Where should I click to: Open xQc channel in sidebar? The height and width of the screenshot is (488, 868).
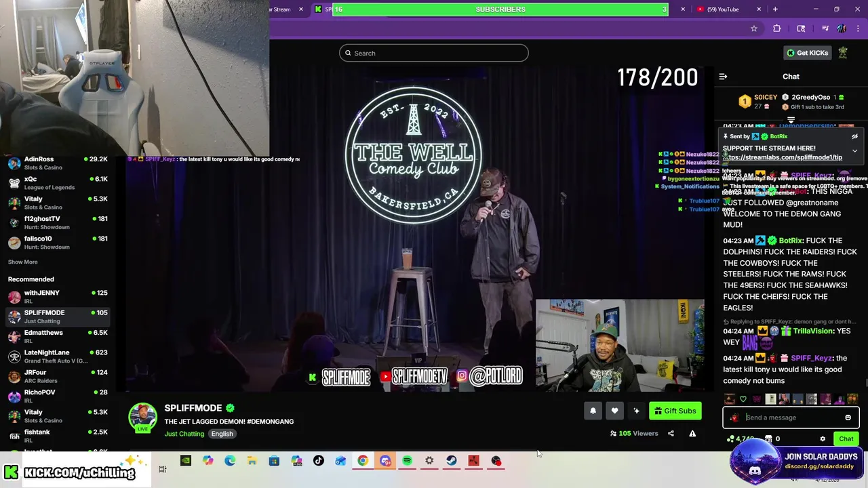[x=57, y=183]
